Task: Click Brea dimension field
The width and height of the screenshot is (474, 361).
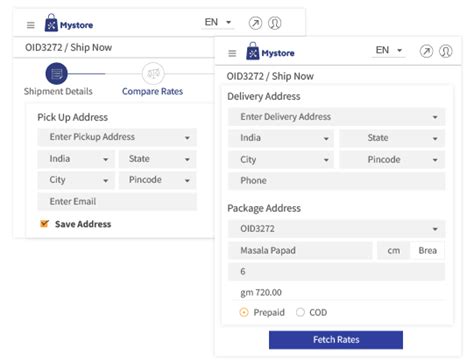Action: tap(428, 250)
